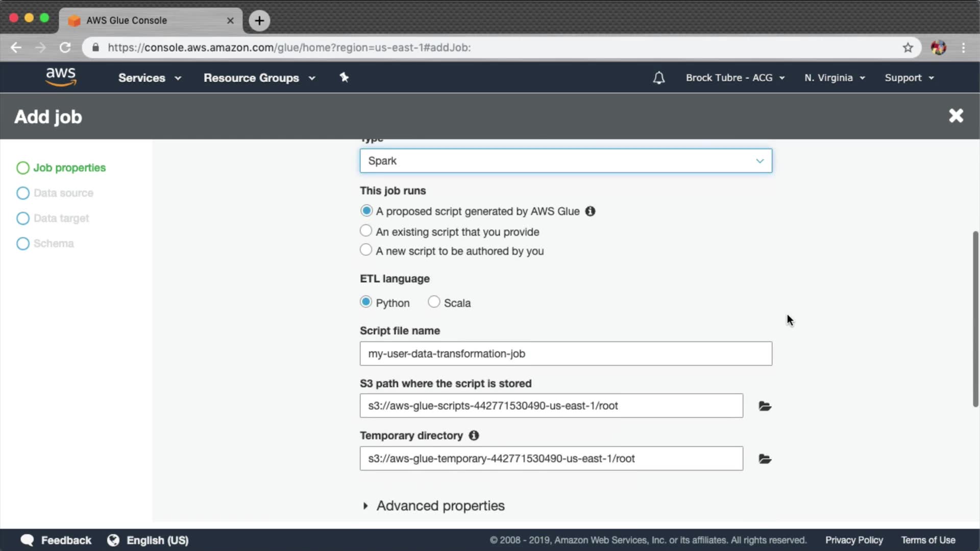Open the notifications bell icon

pyautogui.click(x=659, y=78)
